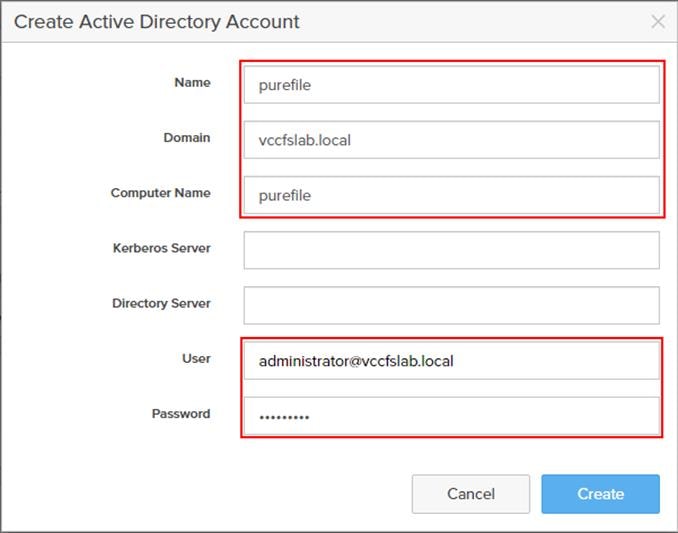This screenshot has width=678, height=533.
Task: Focus the Name input field
Action: [x=451, y=85]
